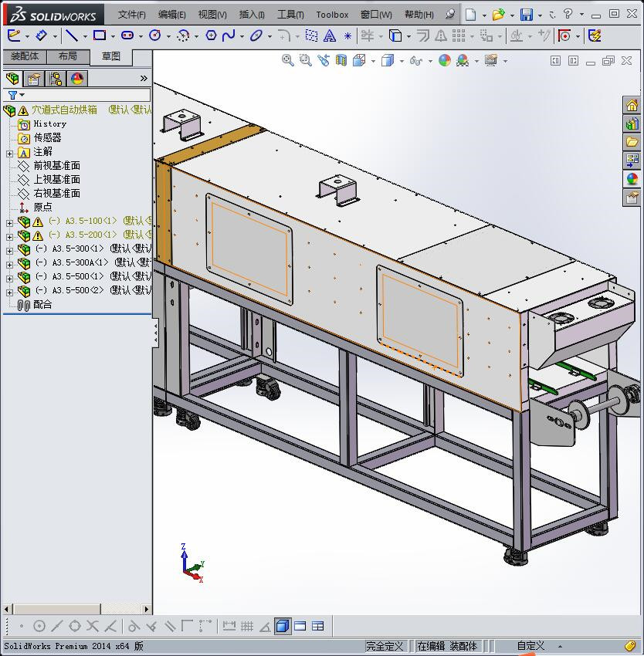Image resolution: width=644 pixels, height=656 pixels.
Task: Switch to the 布局 tab
Action: click(x=69, y=56)
